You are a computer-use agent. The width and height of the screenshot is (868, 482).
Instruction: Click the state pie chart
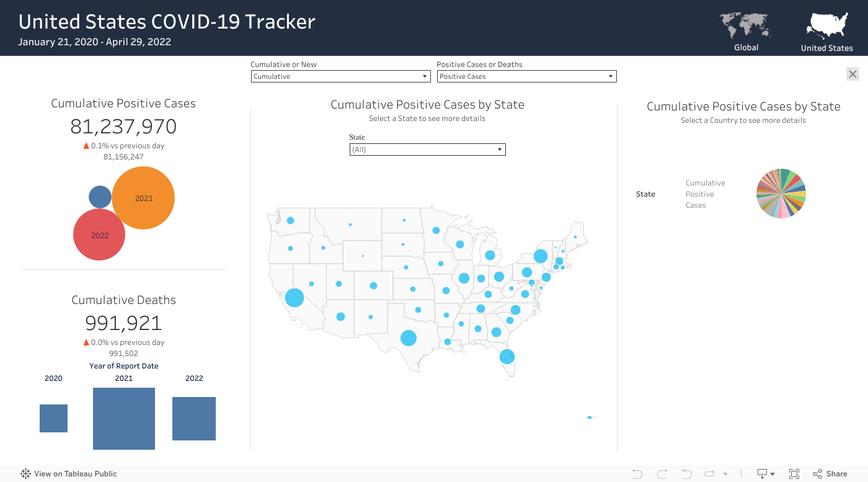pyautogui.click(x=781, y=194)
